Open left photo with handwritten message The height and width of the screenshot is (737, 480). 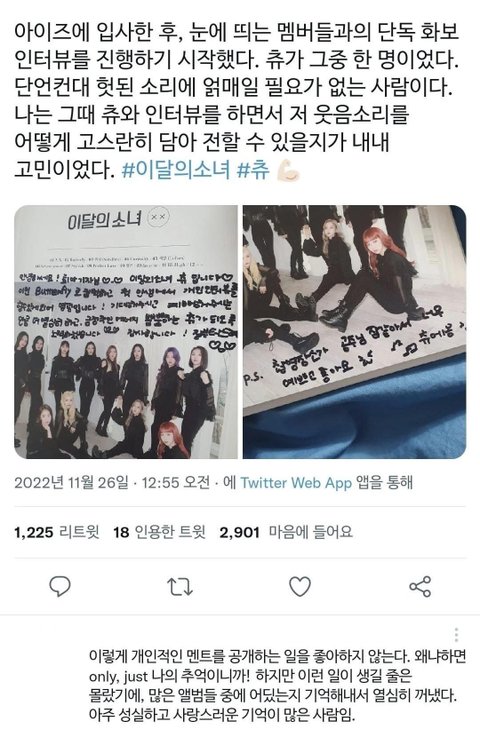point(126,332)
